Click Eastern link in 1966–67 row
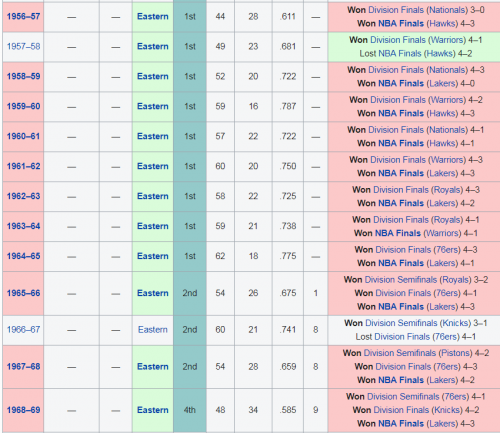500x433 pixels. click(x=153, y=330)
